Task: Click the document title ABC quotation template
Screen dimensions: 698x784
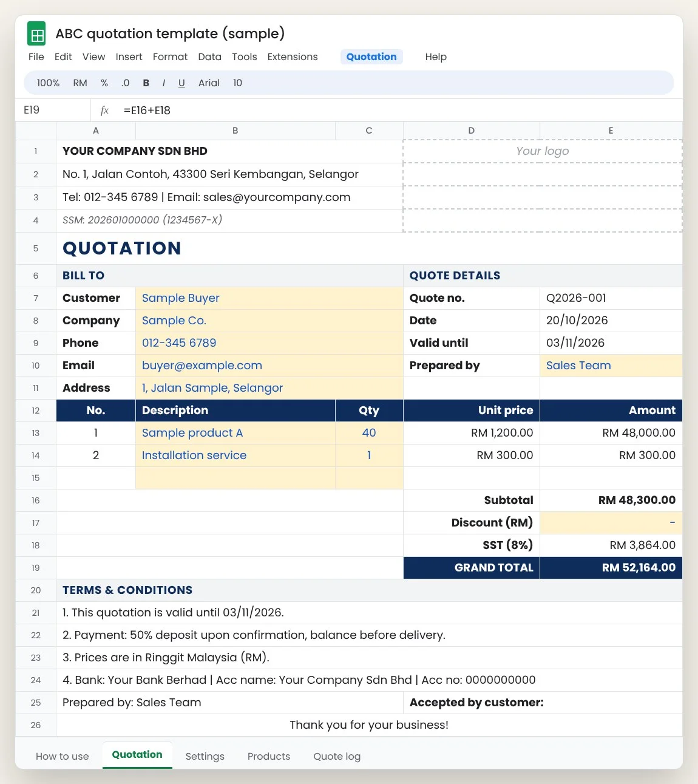Action: pos(170,33)
